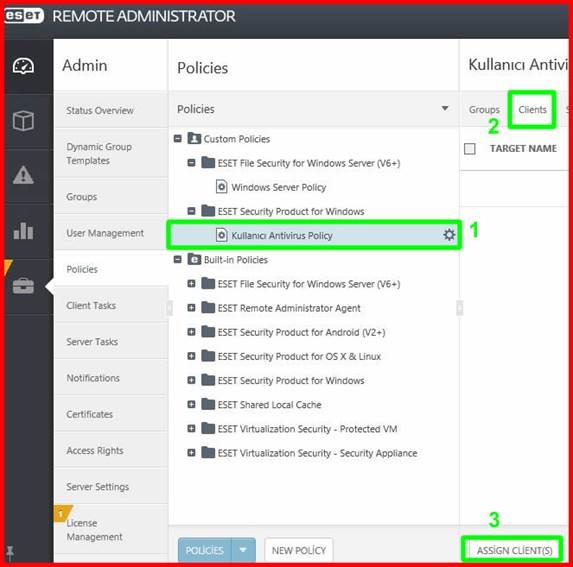573x567 pixels.
Task: Click the ESET logo in header
Action: (x=24, y=16)
